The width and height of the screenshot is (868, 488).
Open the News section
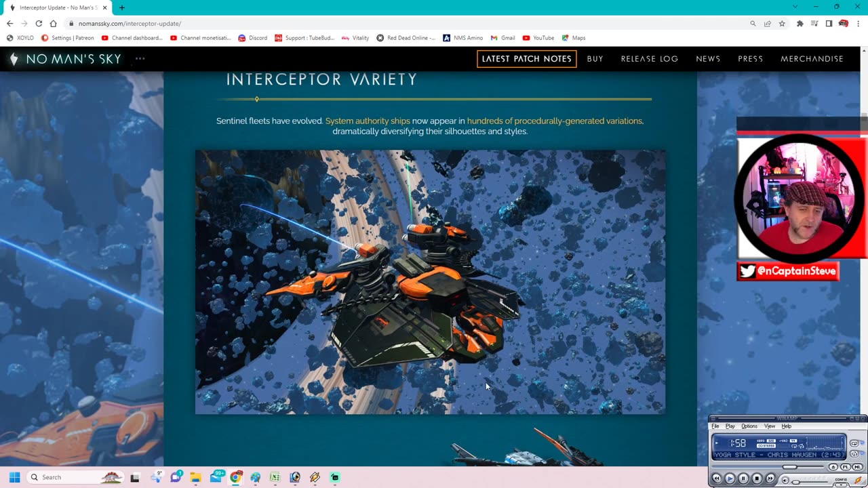(x=708, y=59)
